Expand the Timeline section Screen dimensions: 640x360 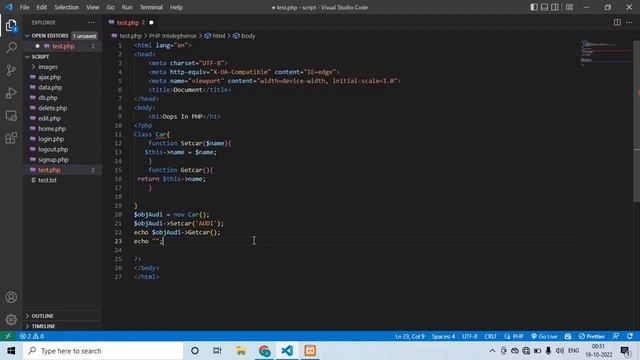point(62,326)
